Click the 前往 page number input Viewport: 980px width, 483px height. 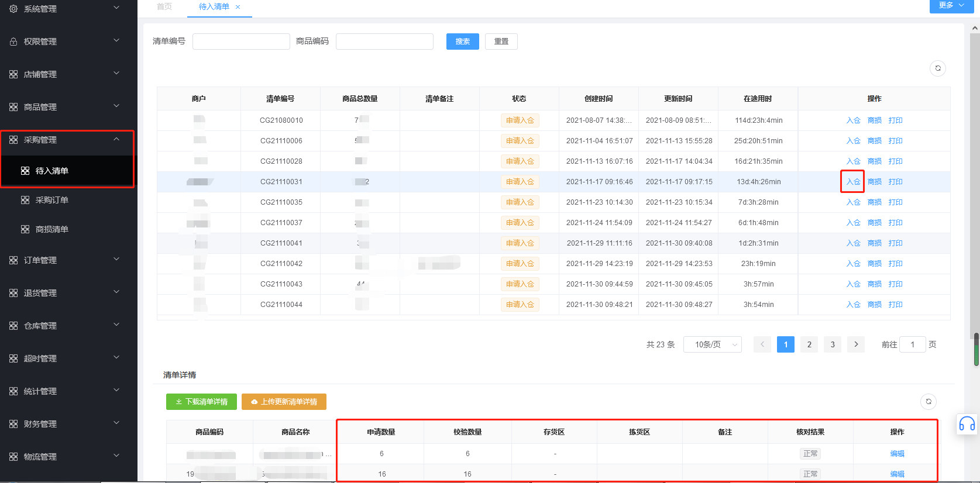pyautogui.click(x=913, y=344)
